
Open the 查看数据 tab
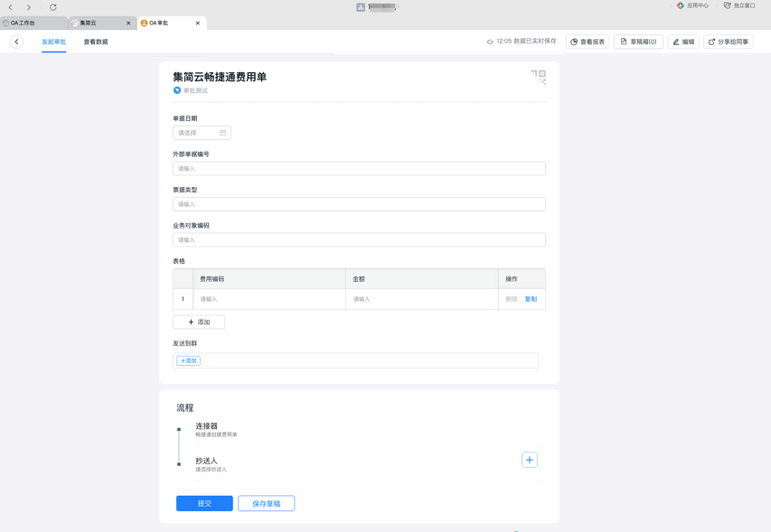pyautogui.click(x=96, y=42)
